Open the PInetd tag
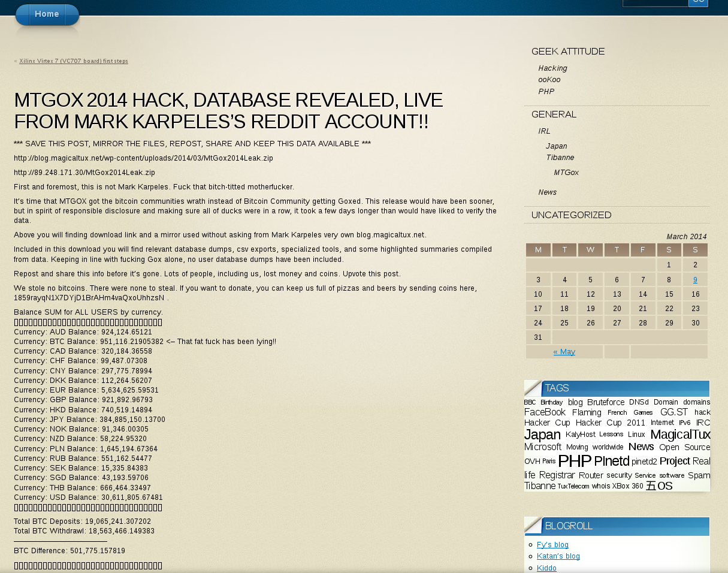The height and width of the screenshot is (573, 728). coord(612,461)
